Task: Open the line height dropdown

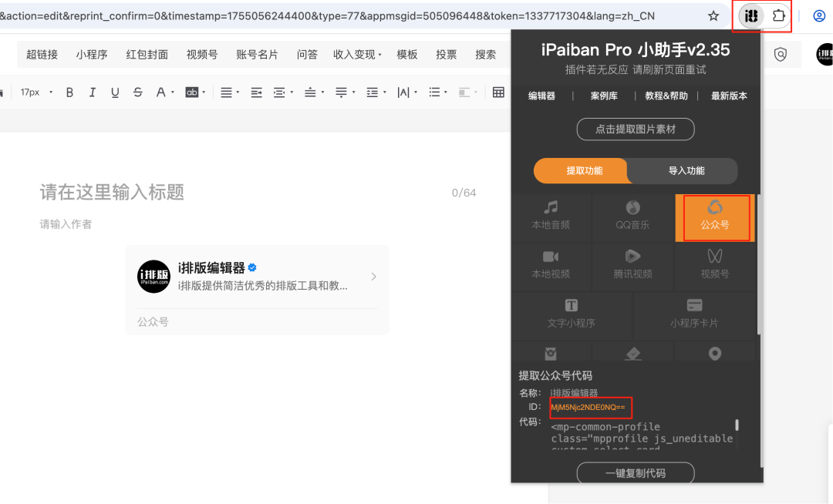Action: tap(376, 92)
